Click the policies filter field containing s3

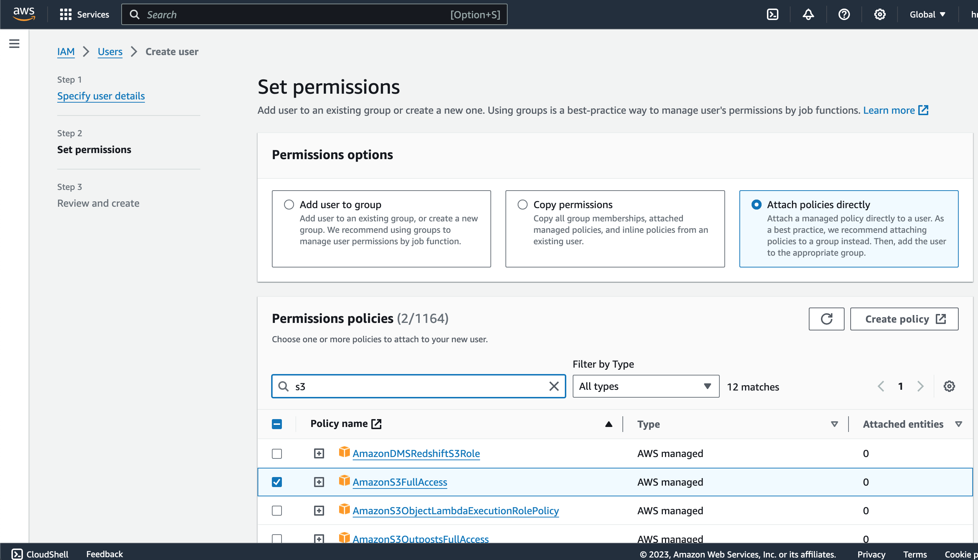[x=419, y=386]
